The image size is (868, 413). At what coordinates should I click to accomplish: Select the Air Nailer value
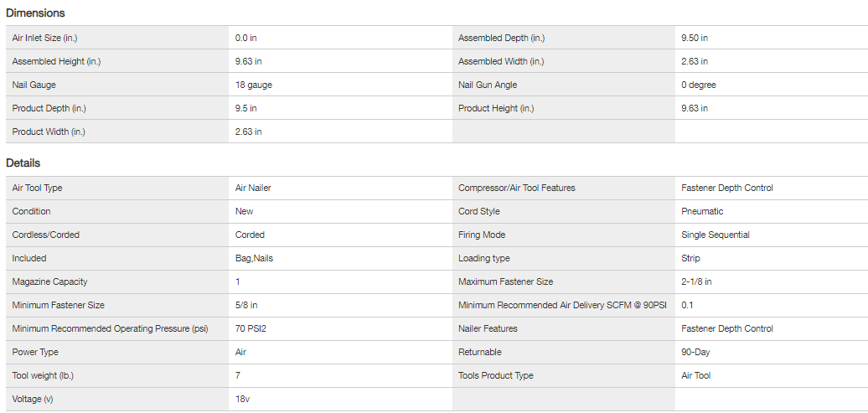pos(253,188)
